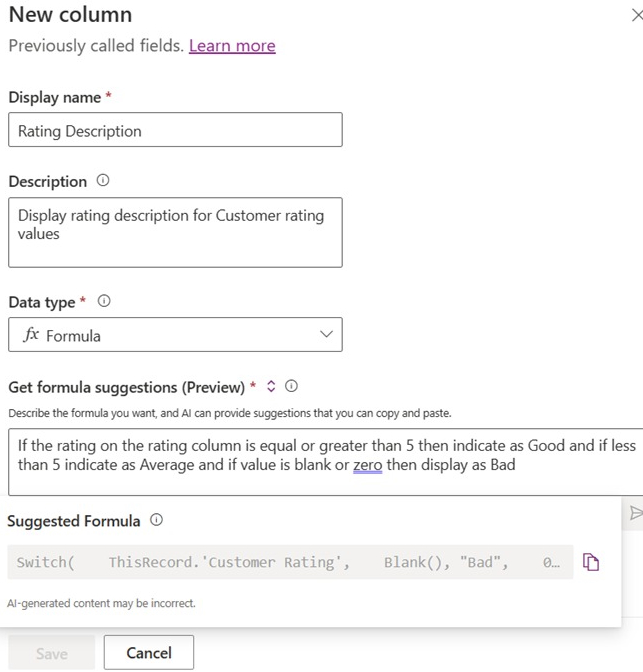This screenshot has width=643, height=672.
Task: Select the suggested Switch formula text
Action: click(290, 562)
